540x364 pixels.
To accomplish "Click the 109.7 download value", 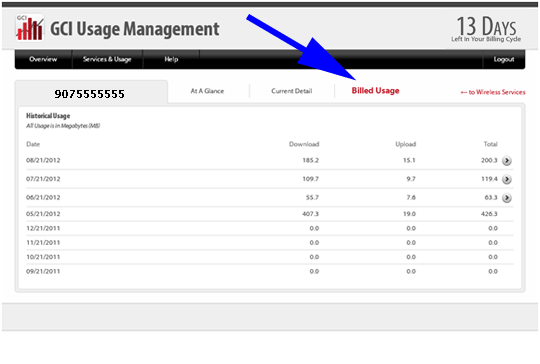I will 310,179.
